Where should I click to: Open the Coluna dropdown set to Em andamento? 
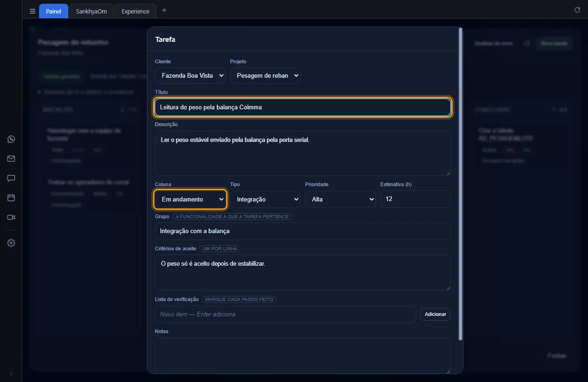(x=190, y=199)
